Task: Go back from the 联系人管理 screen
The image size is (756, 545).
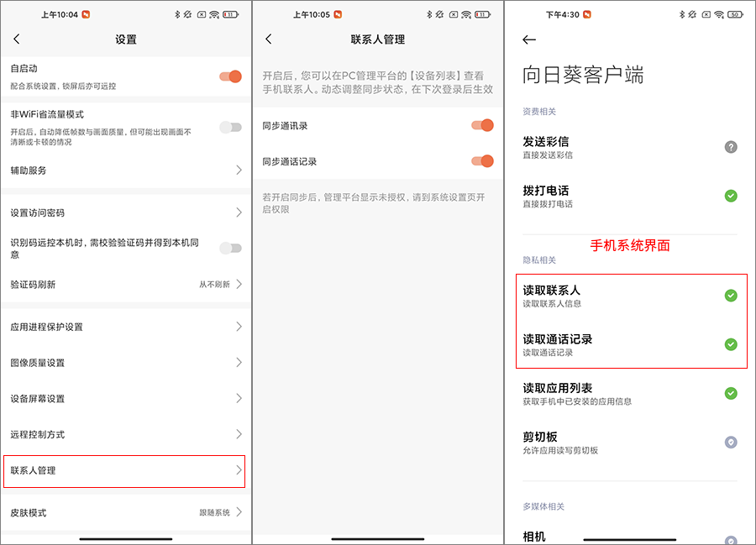Action: pos(269,39)
